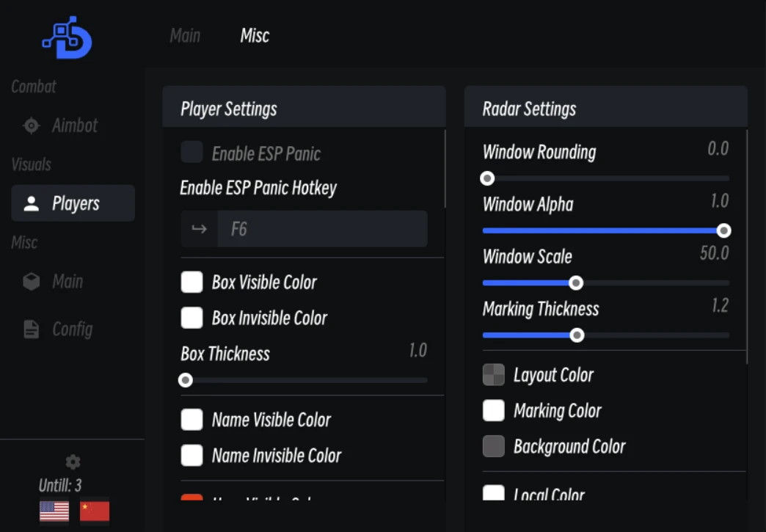This screenshot has width=766, height=532.
Task: Open the Layout Color swatch
Action: (493, 375)
